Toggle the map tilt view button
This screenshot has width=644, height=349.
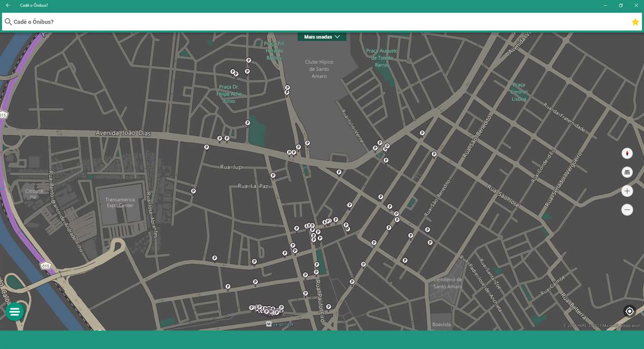[x=627, y=172]
